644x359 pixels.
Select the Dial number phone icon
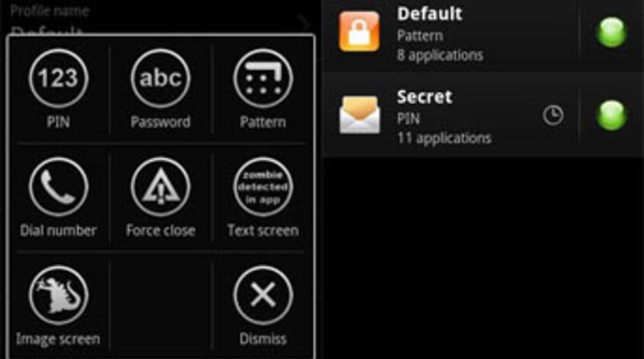(58, 187)
